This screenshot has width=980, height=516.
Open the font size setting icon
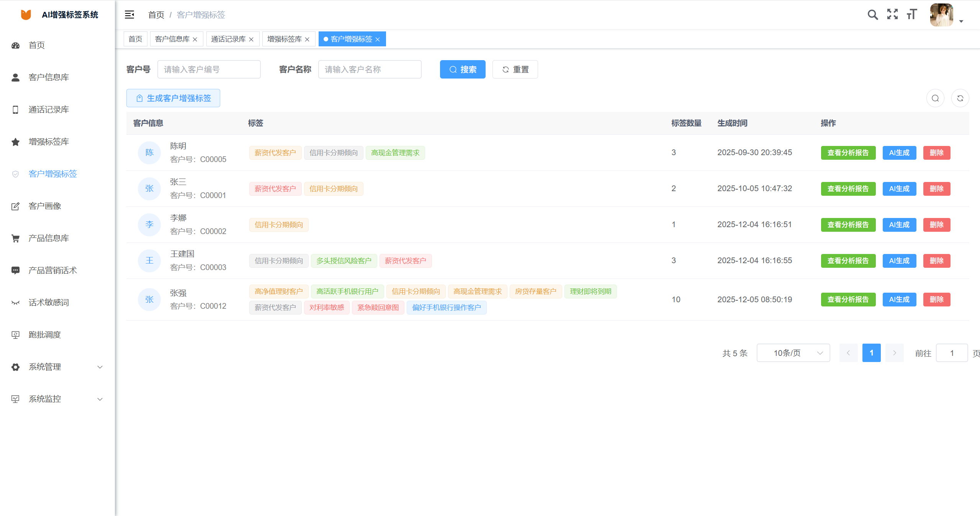tap(912, 15)
